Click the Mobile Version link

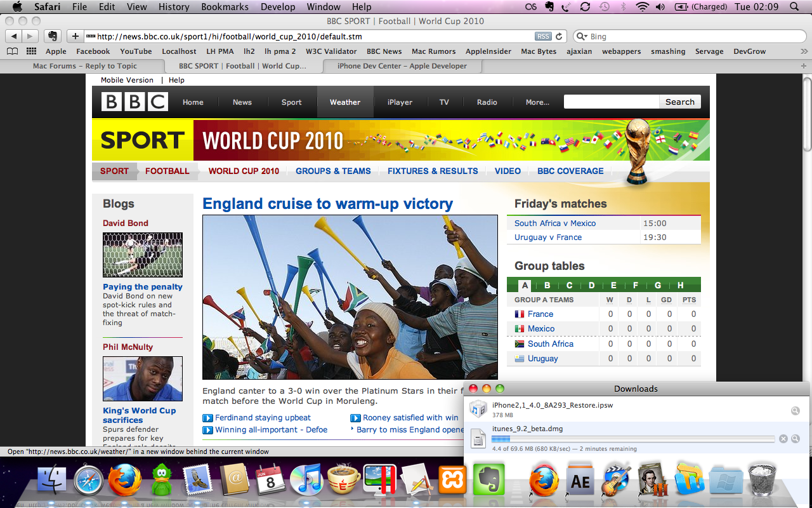point(127,80)
